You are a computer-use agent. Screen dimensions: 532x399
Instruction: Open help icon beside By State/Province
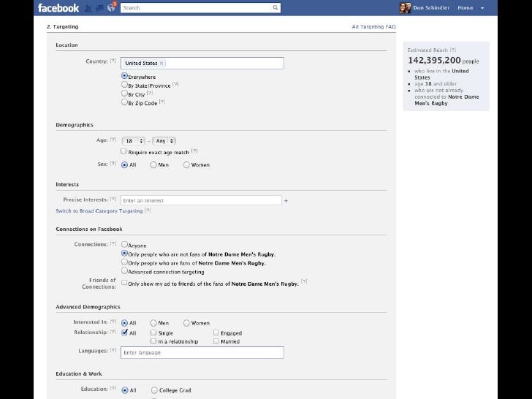point(175,85)
